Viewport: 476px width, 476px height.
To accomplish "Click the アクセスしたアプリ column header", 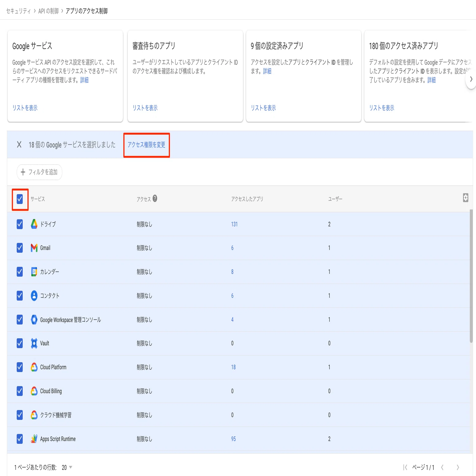I will click(247, 199).
